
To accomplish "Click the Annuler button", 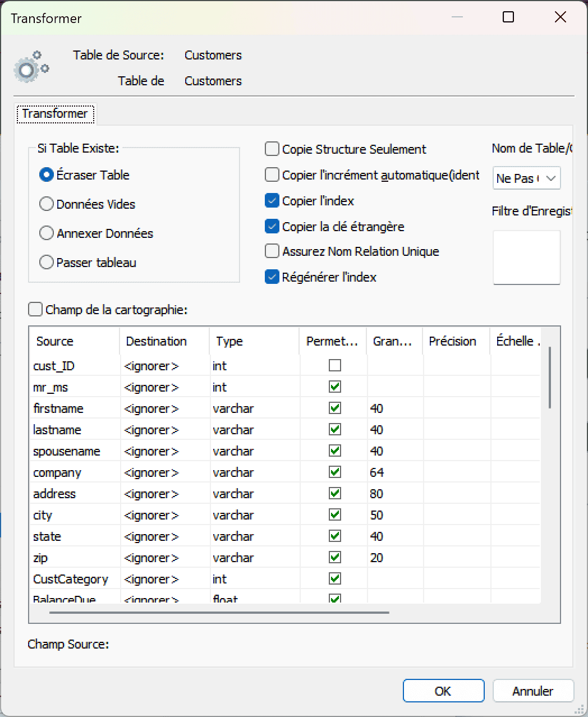I will (532, 691).
